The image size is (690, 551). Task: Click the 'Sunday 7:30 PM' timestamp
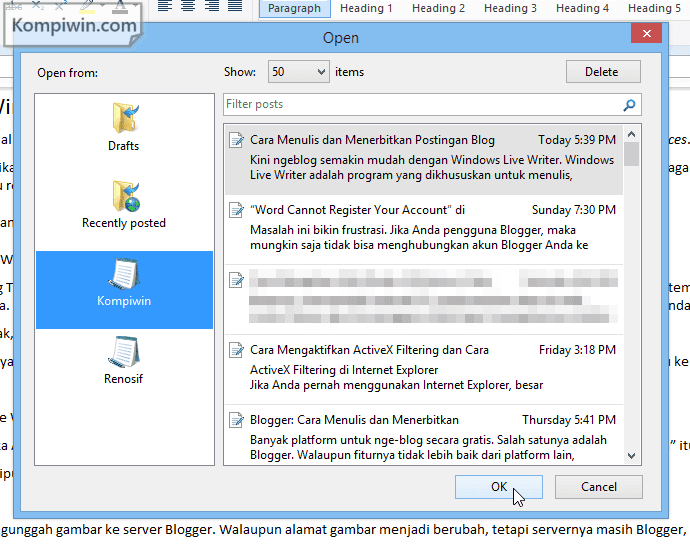coord(574,210)
